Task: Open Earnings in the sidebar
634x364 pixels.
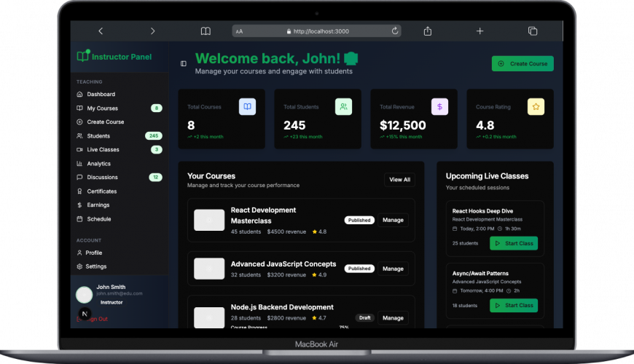Action: point(120,205)
